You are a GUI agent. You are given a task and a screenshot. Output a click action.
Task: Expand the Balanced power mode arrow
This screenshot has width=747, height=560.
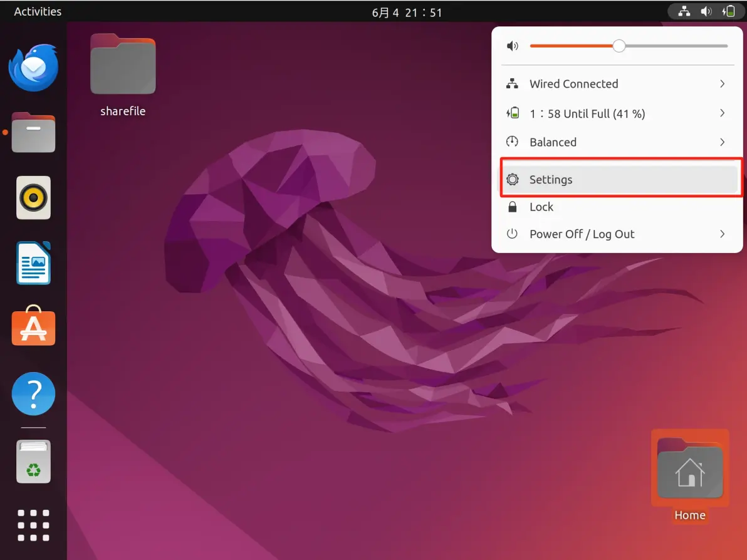tap(722, 142)
